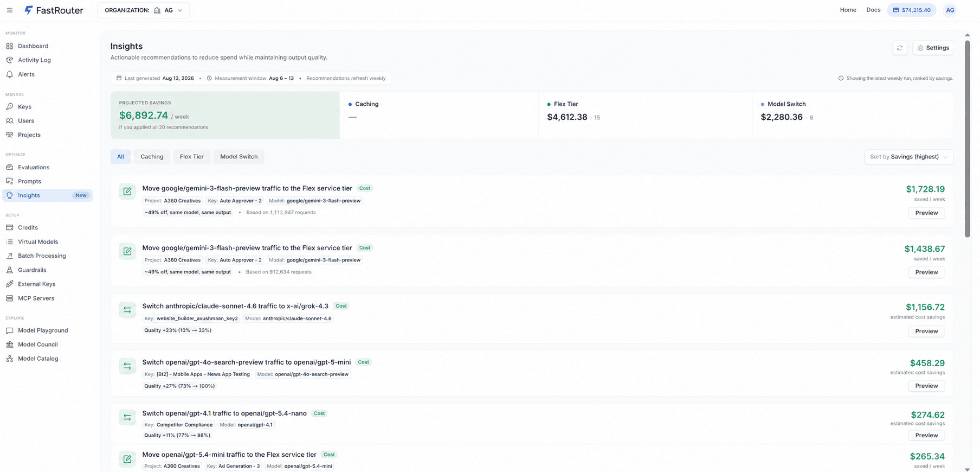Click the Alerts bell icon
Viewport: 980px width, 472px height.
click(10, 74)
